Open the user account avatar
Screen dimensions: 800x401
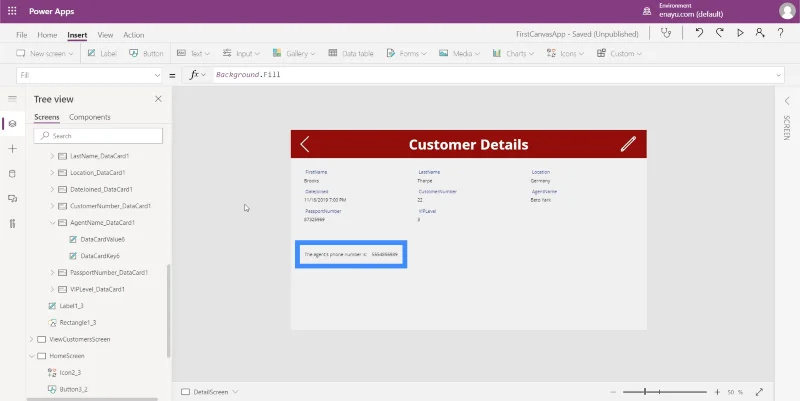pyautogui.click(x=787, y=11)
